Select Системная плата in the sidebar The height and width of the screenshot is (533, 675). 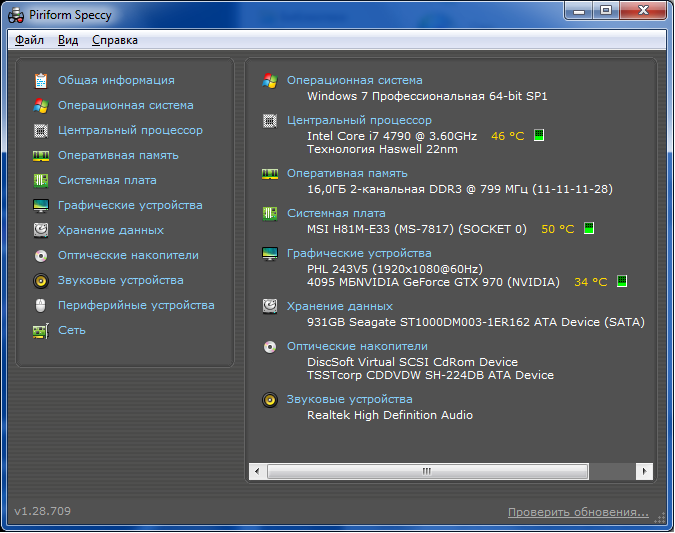pos(107,180)
